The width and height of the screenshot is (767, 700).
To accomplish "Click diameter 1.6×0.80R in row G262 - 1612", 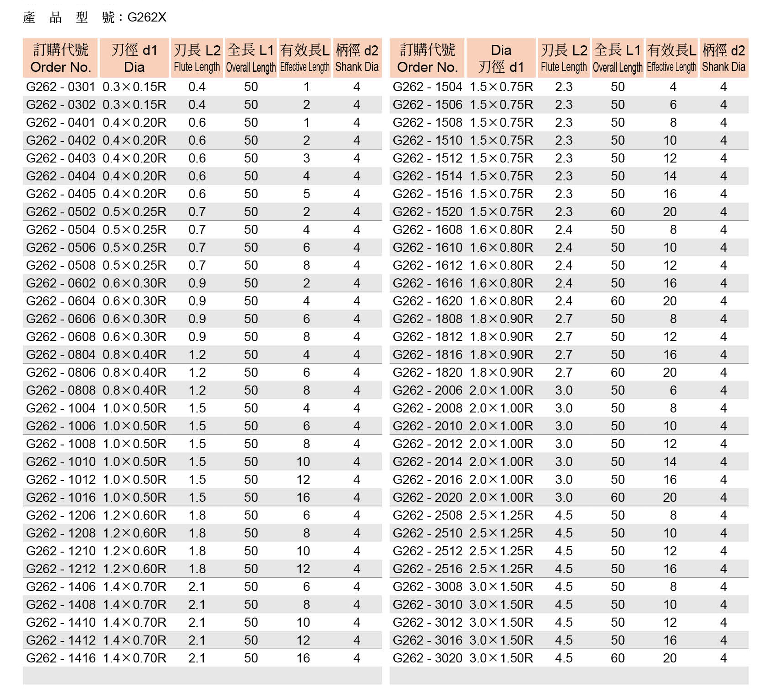I will point(501,266).
